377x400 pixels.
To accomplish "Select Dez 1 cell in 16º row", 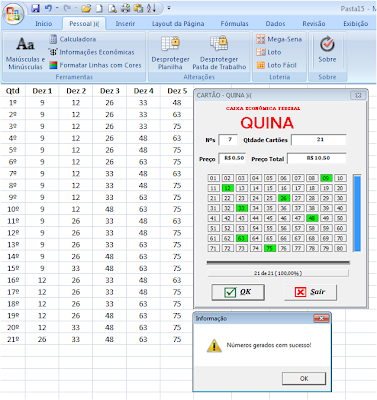I will [42, 280].
